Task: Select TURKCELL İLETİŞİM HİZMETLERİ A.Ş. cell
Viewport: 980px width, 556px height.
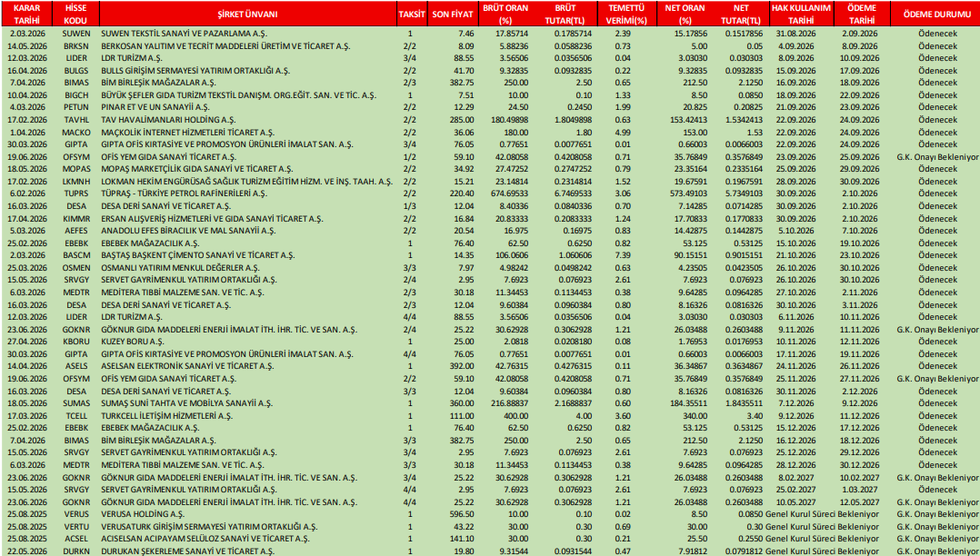Action: coord(167,415)
